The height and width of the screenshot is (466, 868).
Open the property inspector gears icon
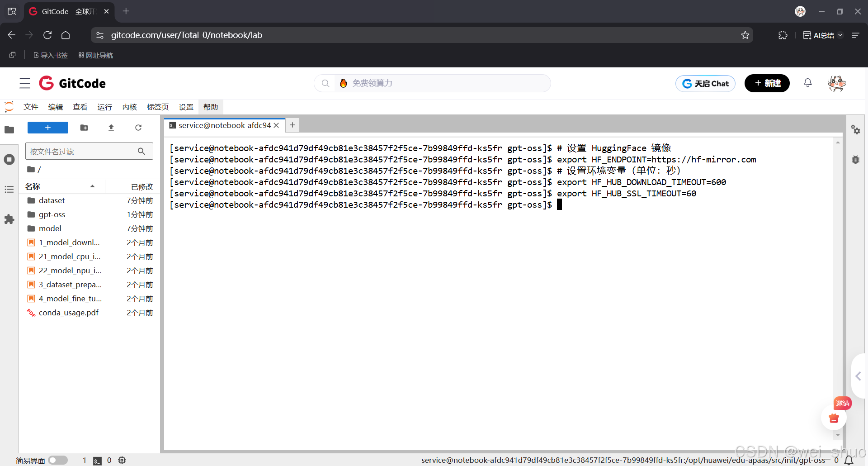coord(855,130)
